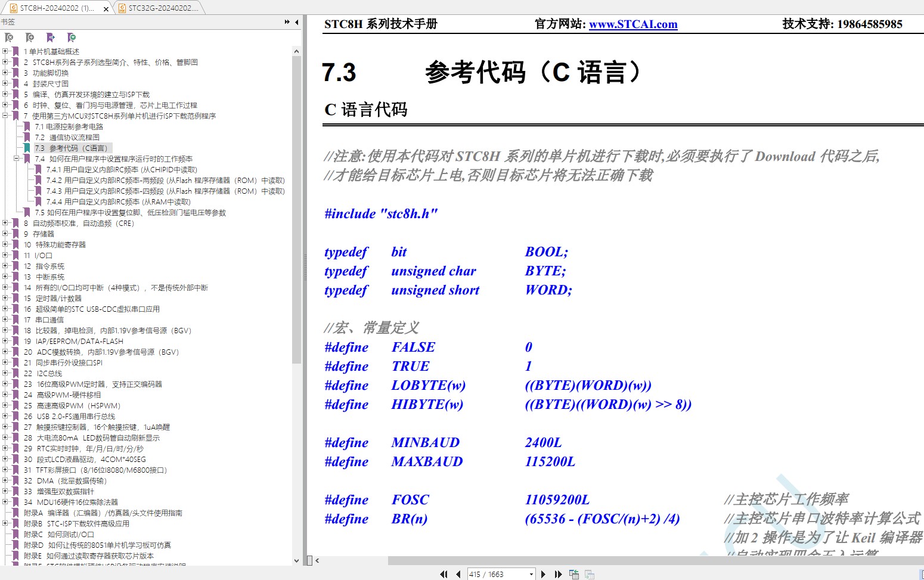Open bookmark 4 封装尺寸图
This screenshot has width=924, height=580.
point(46,83)
